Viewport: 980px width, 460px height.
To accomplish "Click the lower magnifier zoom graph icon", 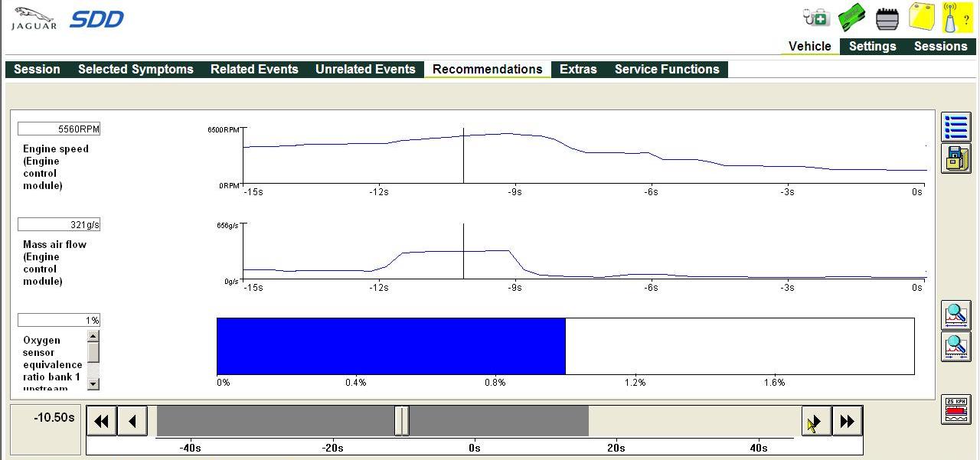I will click(955, 346).
